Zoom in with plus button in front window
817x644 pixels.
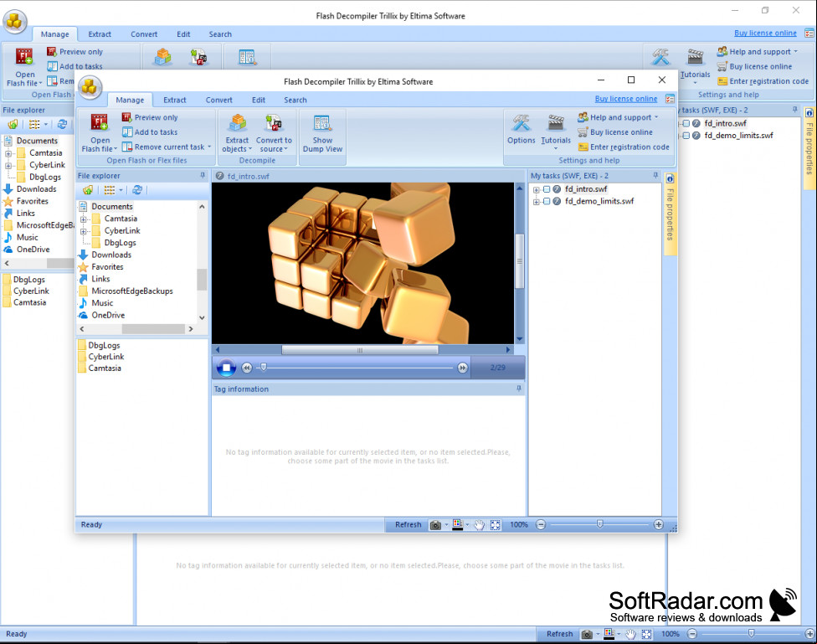[659, 524]
